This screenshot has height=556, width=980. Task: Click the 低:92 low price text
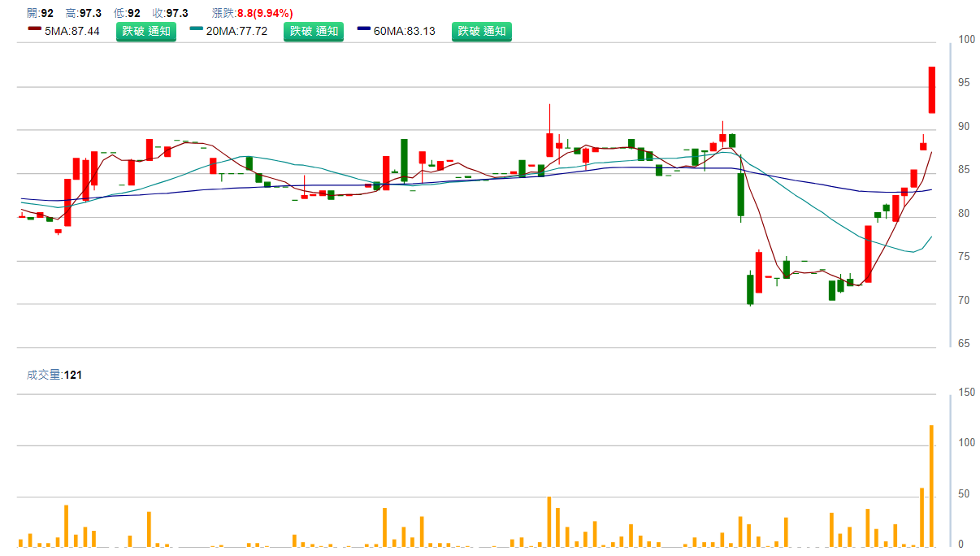pos(128,13)
